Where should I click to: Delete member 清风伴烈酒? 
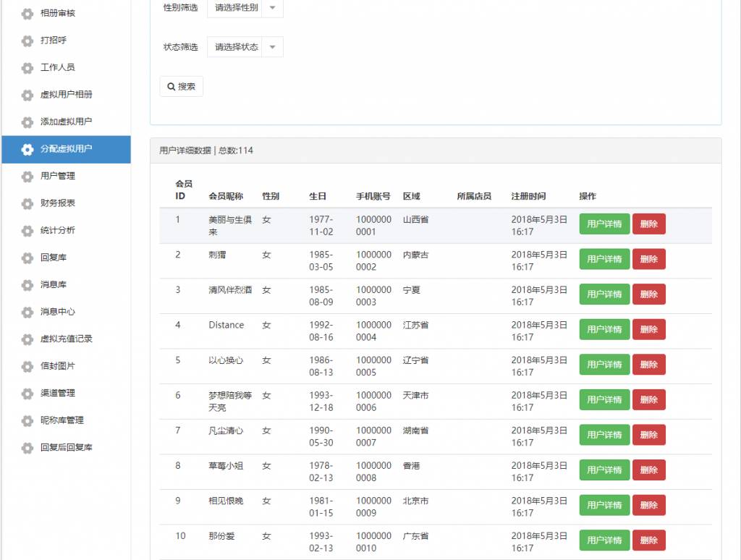coord(649,294)
